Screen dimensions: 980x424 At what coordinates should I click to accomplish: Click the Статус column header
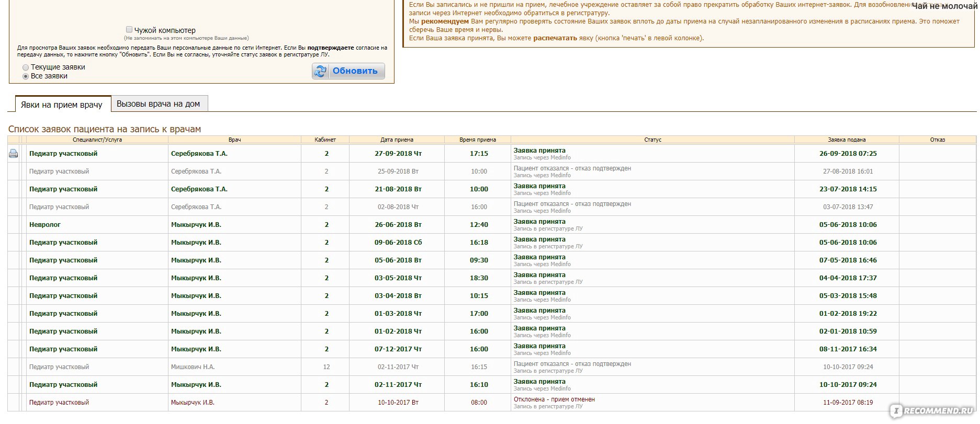click(652, 140)
